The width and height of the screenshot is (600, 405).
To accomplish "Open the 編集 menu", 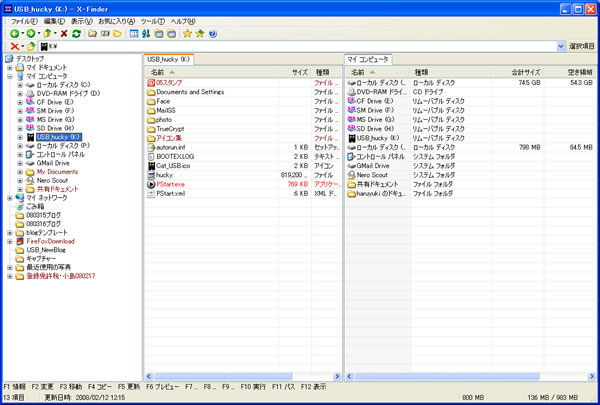I will (x=54, y=21).
